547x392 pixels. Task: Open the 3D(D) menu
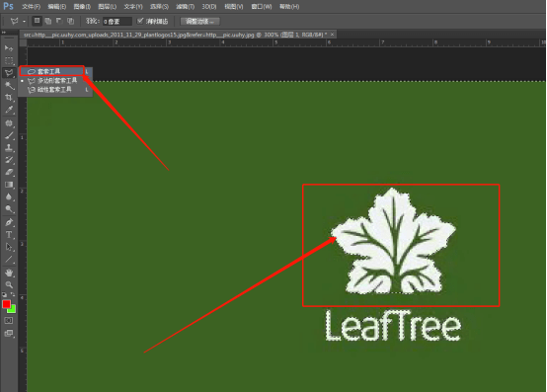tap(209, 7)
